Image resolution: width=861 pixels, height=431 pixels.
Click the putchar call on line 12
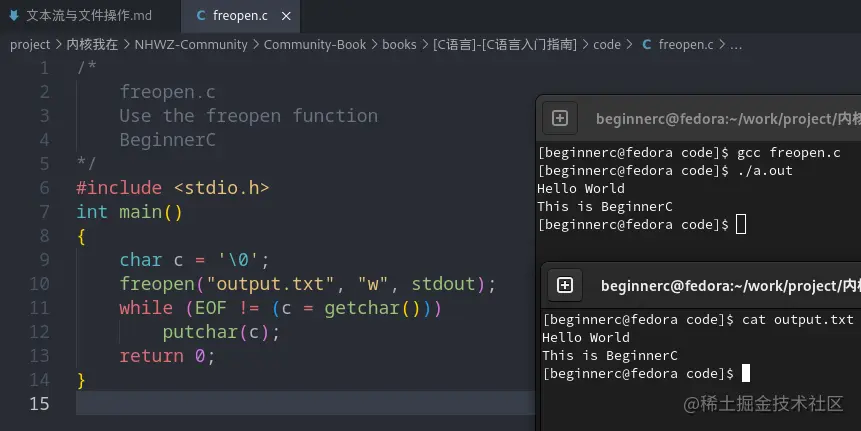(x=199, y=332)
